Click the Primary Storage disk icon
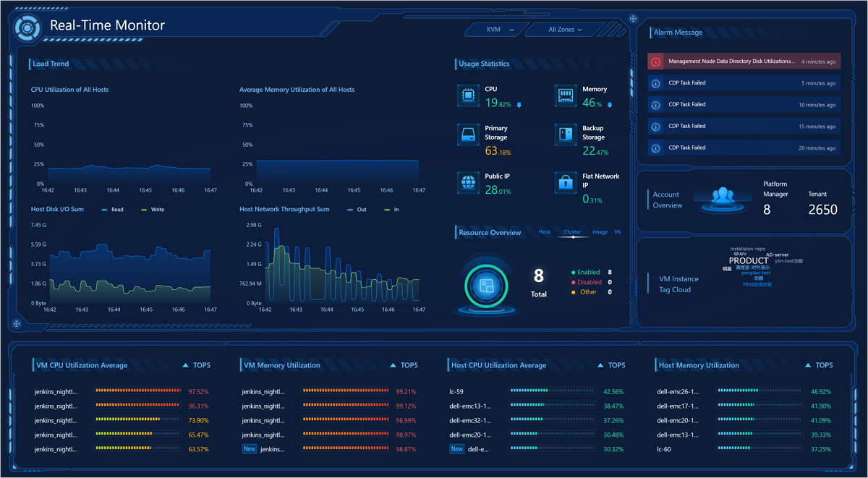Screen dimensions: 868x478 (468, 135)
